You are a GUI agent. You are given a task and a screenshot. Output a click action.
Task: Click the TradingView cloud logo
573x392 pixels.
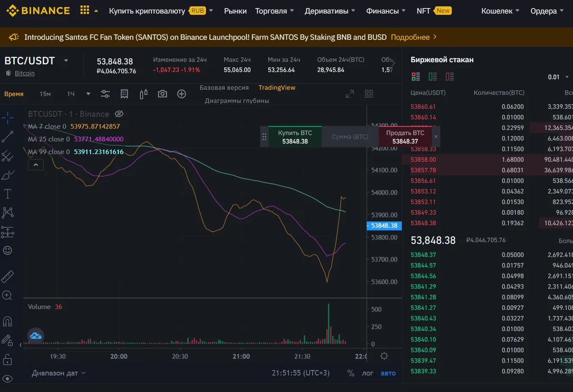pos(36,336)
